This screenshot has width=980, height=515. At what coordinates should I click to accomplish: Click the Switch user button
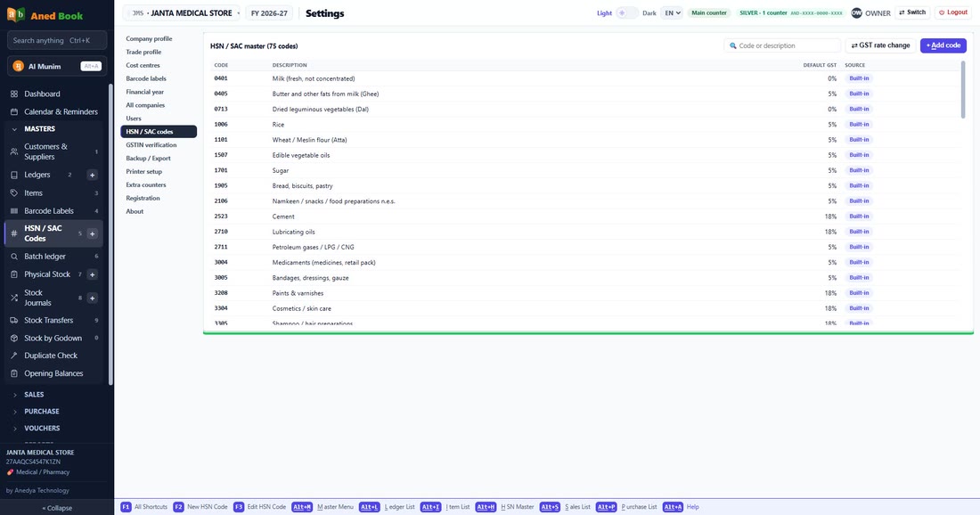[912, 12]
